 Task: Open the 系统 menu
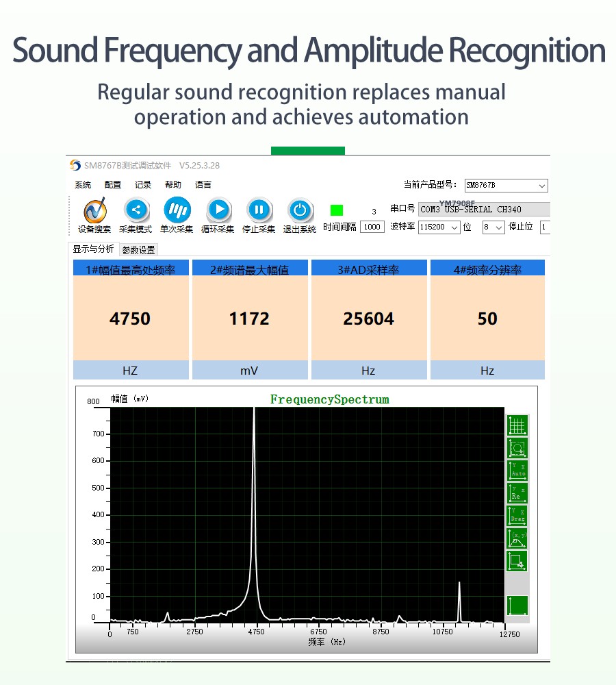coord(83,185)
